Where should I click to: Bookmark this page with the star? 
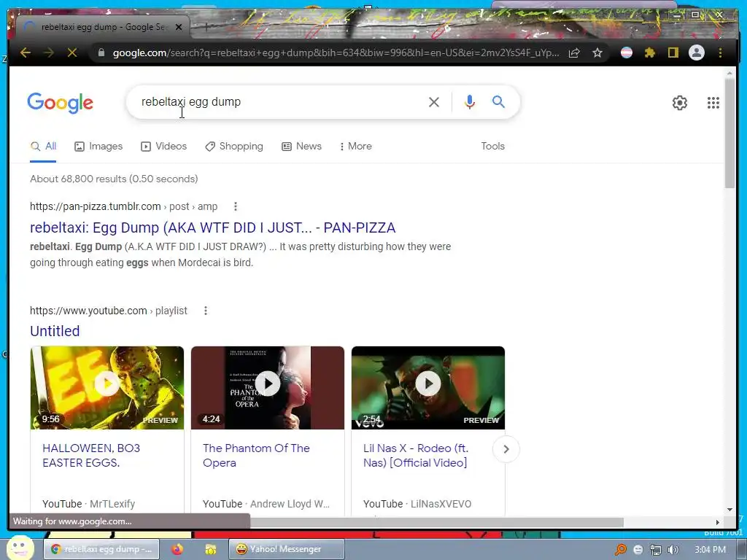(x=597, y=52)
